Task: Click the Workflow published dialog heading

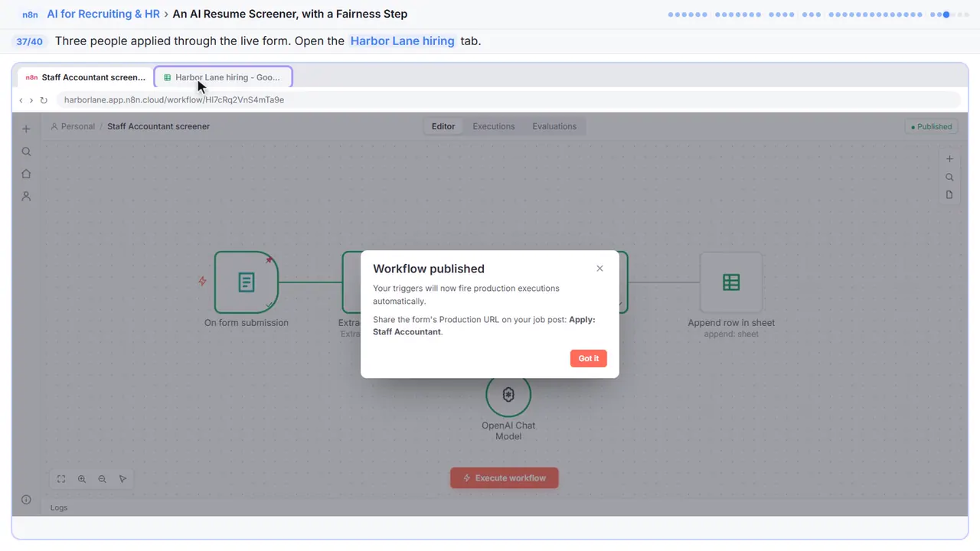Action: [429, 269]
